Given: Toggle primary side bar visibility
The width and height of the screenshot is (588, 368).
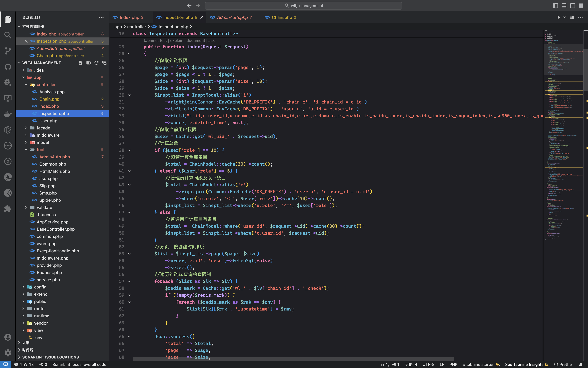Looking at the screenshot, I should (556, 6).
